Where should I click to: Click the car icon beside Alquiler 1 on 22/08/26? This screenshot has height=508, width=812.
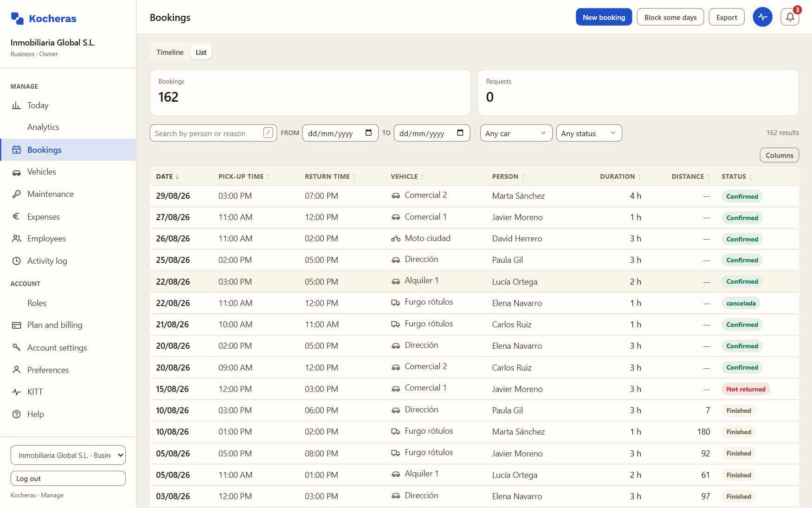click(x=395, y=281)
